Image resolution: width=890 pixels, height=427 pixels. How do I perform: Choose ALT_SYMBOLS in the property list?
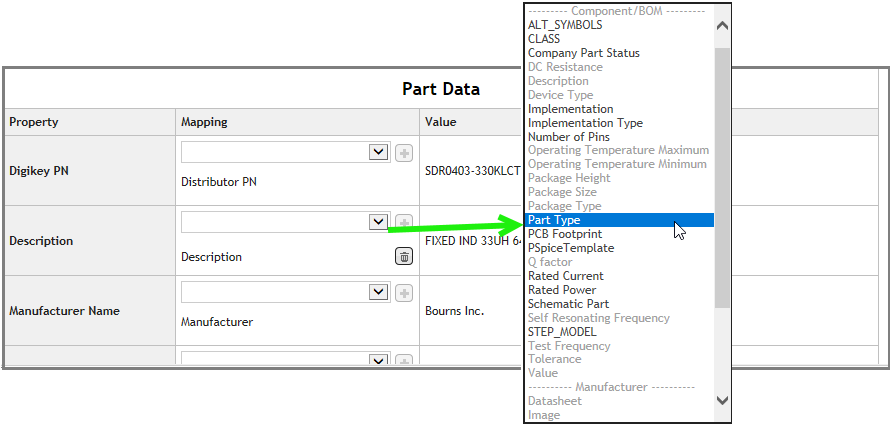565,25
